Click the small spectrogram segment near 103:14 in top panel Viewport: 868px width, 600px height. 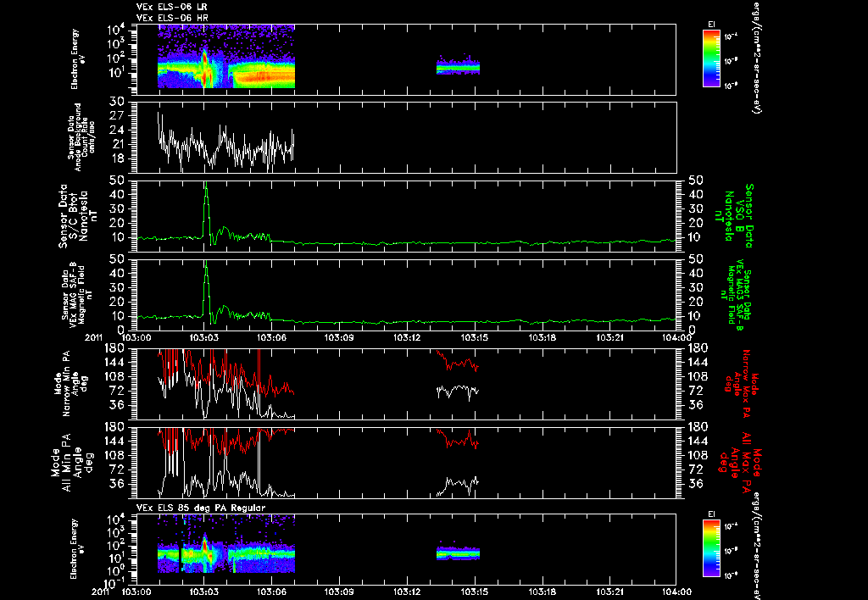tap(458, 66)
